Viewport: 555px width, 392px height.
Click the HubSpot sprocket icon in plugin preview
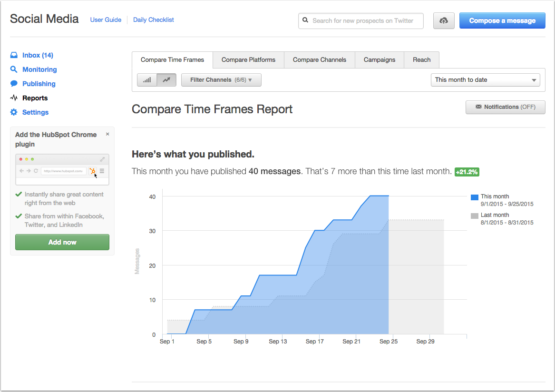pyautogui.click(x=92, y=171)
